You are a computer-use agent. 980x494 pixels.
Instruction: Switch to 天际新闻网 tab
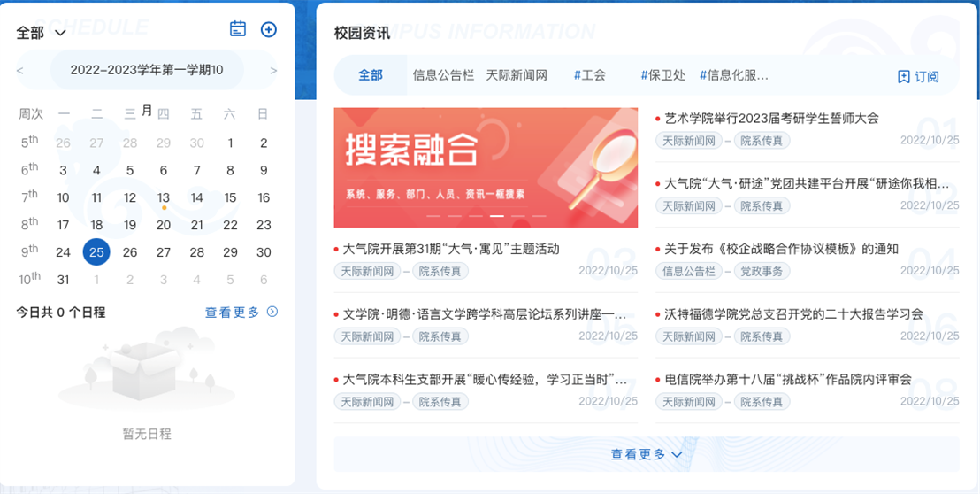tap(517, 75)
